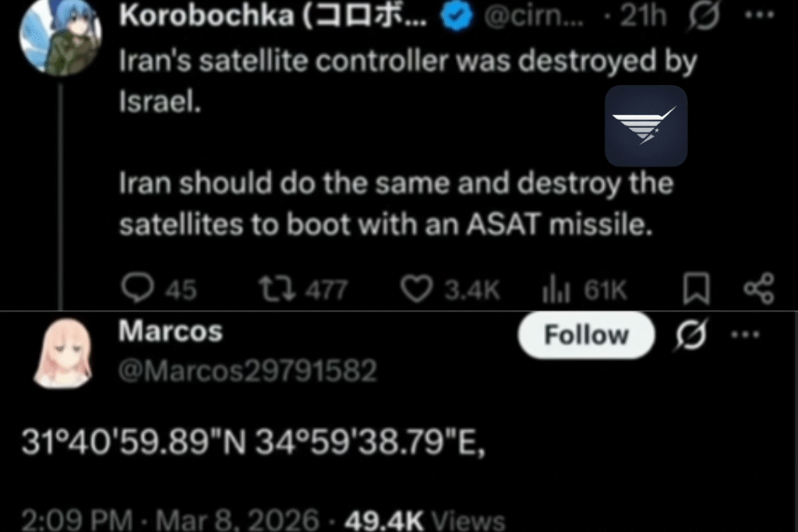This screenshot has height=532, width=798.
Task: Follow the Marcos account
Action: (x=586, y=335)
